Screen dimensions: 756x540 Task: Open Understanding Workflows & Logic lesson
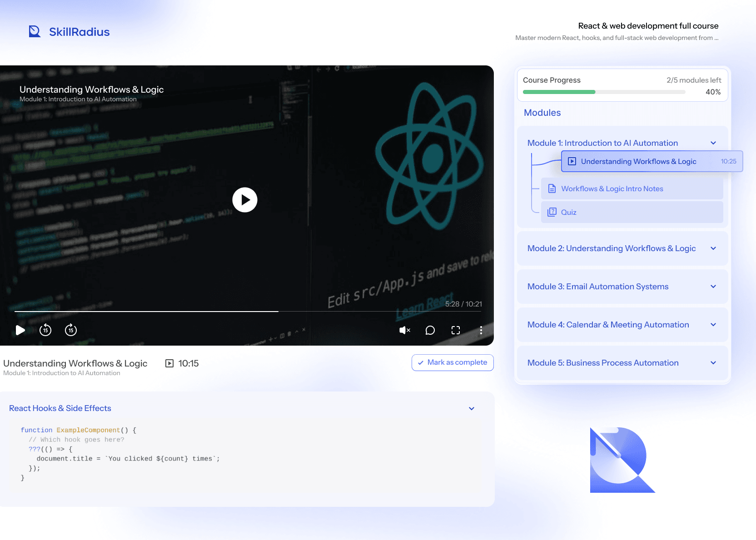652,161
